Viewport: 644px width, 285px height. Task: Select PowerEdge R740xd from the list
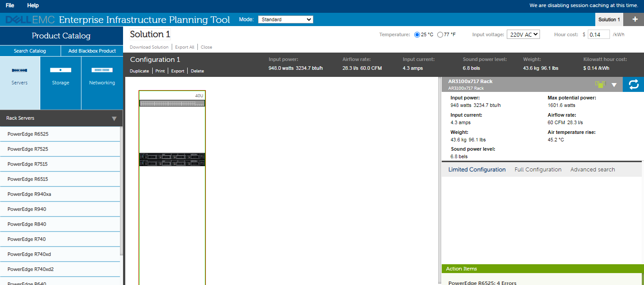pyautogui.click(x=60, y=255)
